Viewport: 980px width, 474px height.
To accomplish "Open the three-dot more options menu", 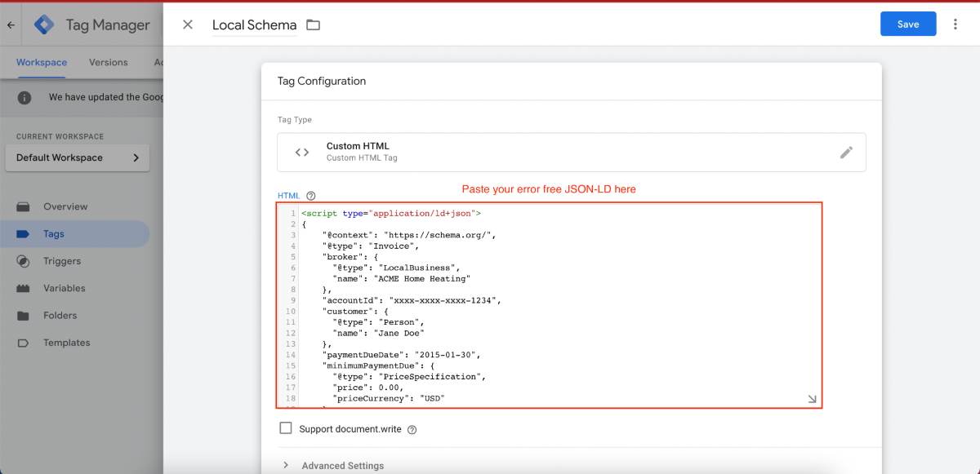I will [x=955, y=24].
